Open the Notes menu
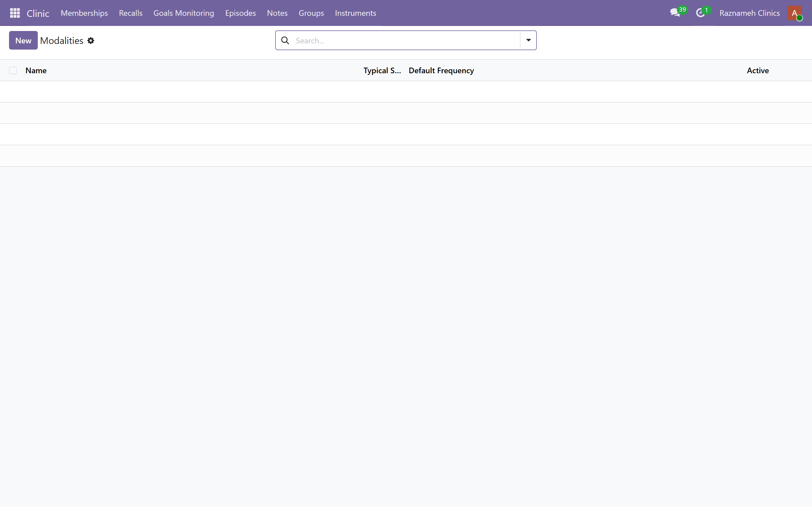 pyautogui.click(x=277, y=13)
